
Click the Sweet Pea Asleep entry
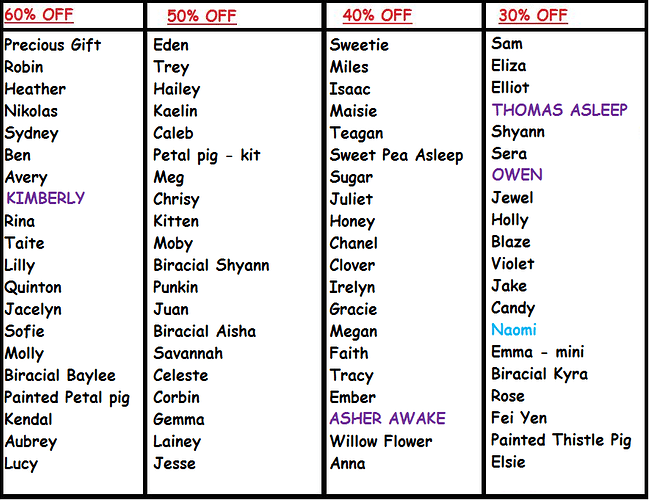(396, 155)
